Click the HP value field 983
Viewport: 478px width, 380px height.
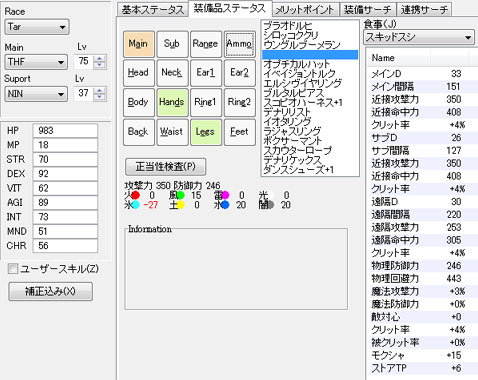pyautogui.click(x=65, y=131)
